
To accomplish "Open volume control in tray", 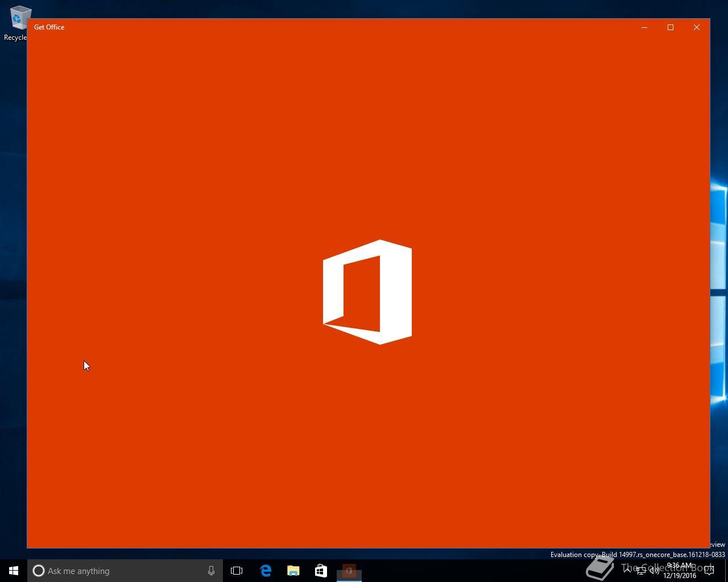I will click(655, 571).
